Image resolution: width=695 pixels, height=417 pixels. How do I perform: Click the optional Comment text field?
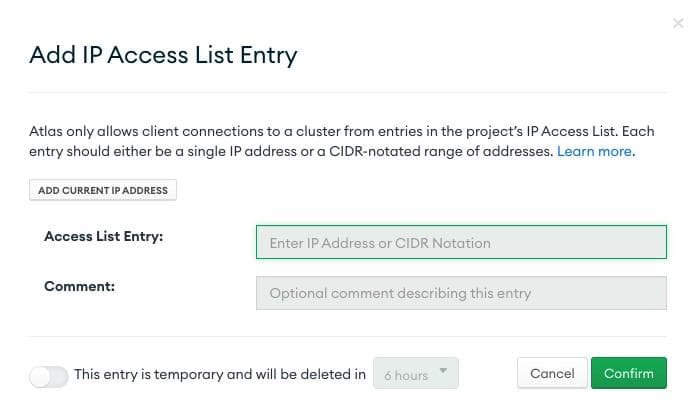point(461,293)
